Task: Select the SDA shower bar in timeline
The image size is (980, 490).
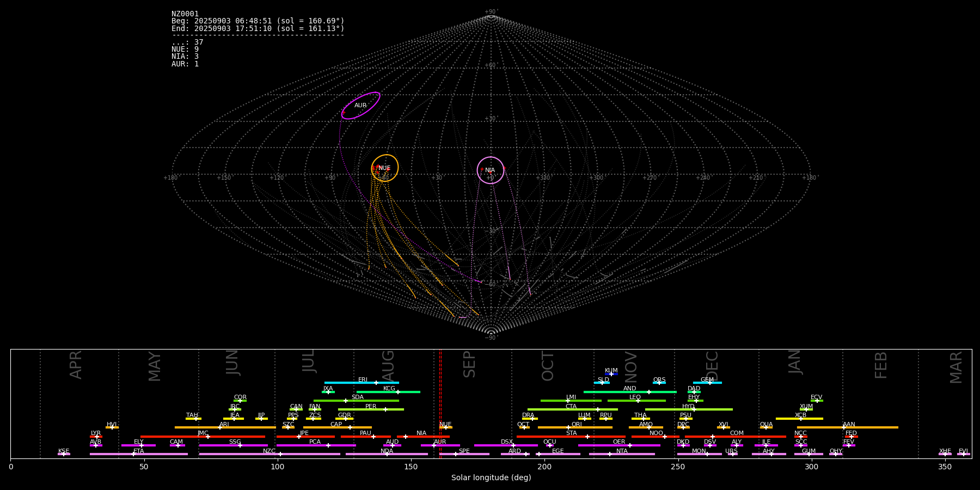Action: pos(356,401)
